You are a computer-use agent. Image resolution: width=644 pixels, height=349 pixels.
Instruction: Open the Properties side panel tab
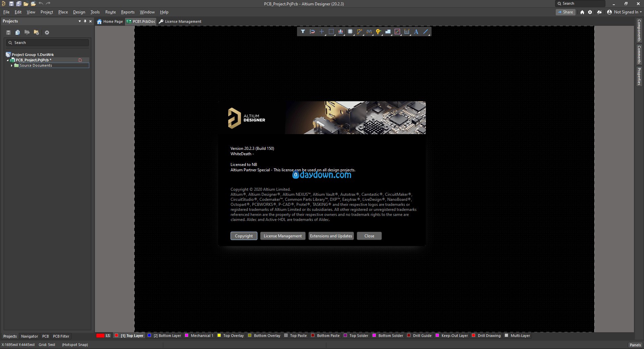[639, 76]
